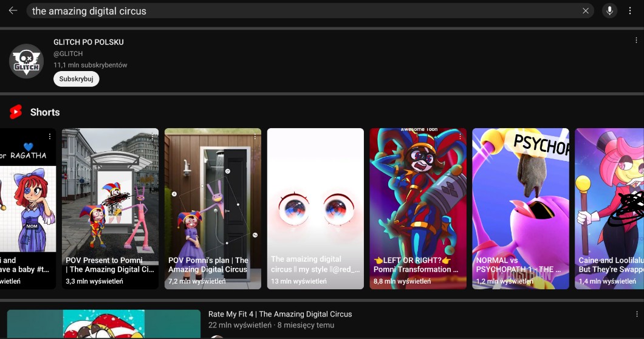Viewport: 644px width, 339px height.
Task: Start voice search with microphone
Action: tap(609, 11)
